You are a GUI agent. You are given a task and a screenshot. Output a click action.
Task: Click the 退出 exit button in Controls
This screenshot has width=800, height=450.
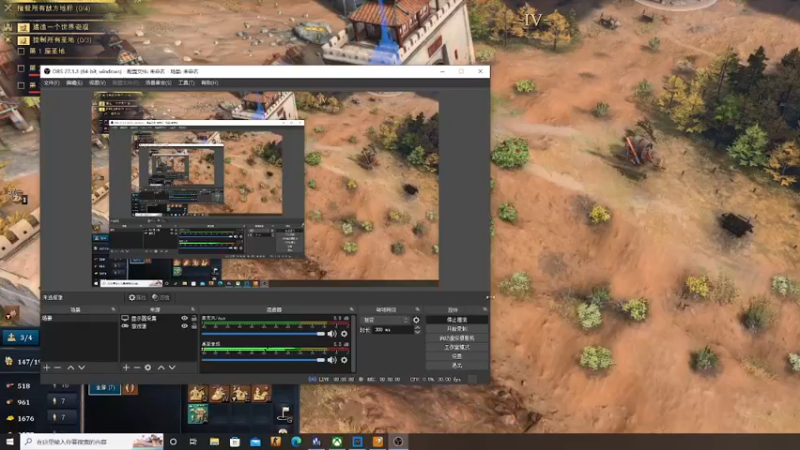point(457,366)
